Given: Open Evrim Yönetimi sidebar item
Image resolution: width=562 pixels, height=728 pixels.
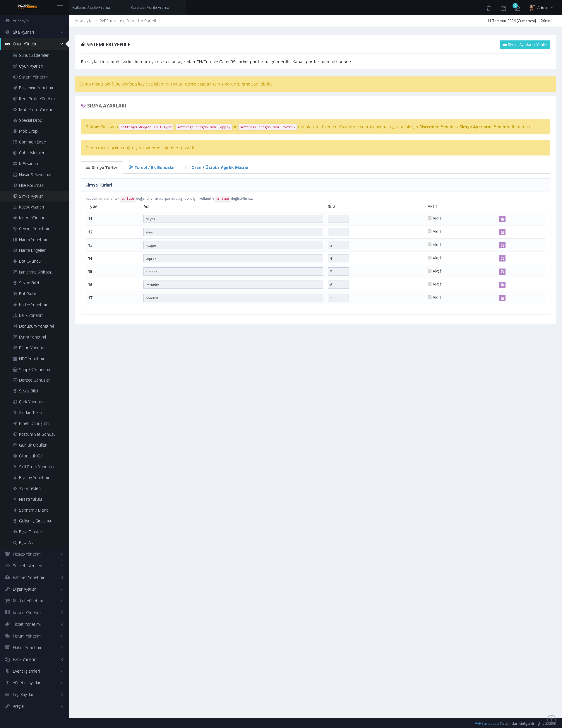Looking at the screenshot, I should [34, 337].
